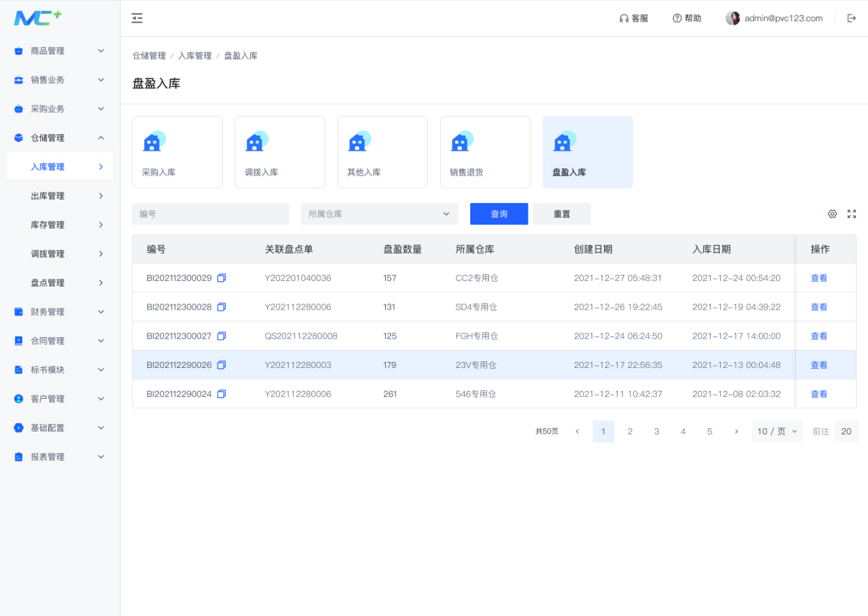Click the 报表管理 sidebar icon
The width and height of the screenshot is (868, 616).
(x=19, y=456)
